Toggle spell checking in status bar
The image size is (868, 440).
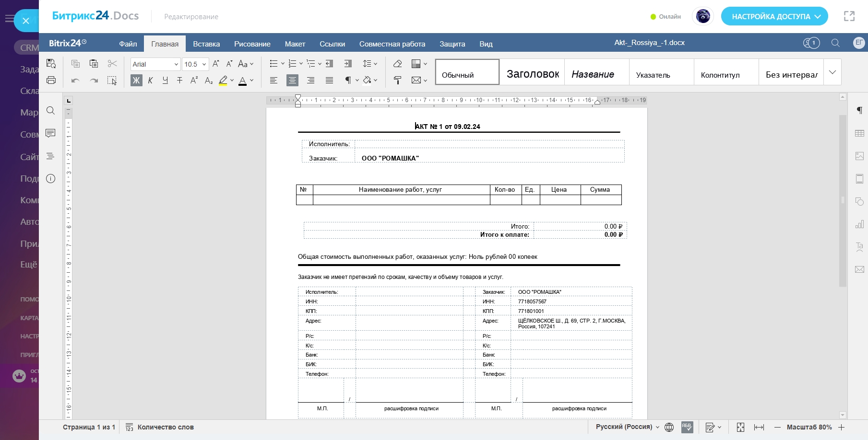click(x=687, y=427)
